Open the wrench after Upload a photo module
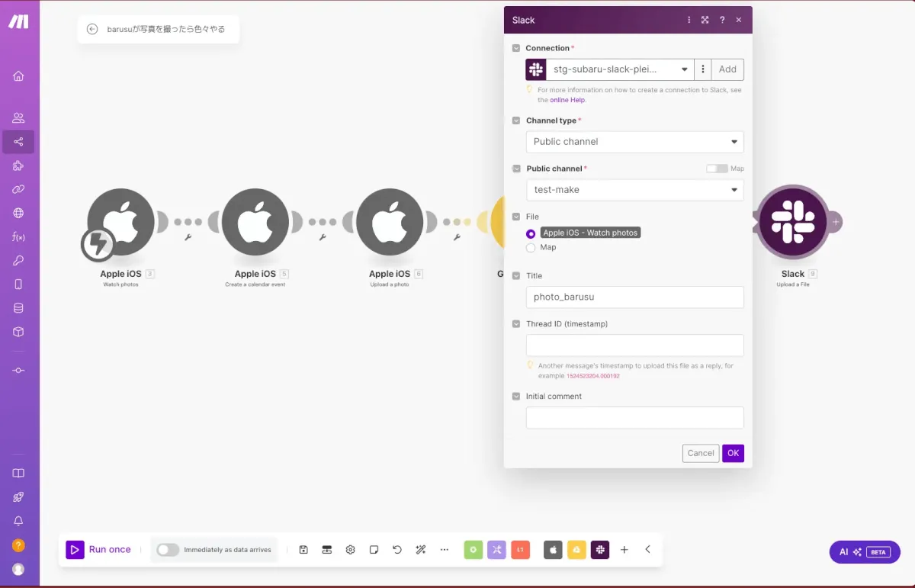This screenshot has width=915, height=588. (457, 238)
